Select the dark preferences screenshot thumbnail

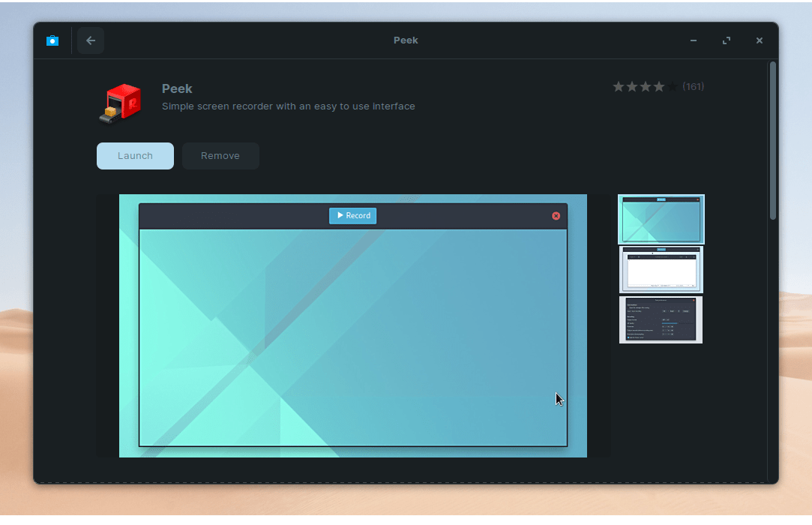point(661,320)
